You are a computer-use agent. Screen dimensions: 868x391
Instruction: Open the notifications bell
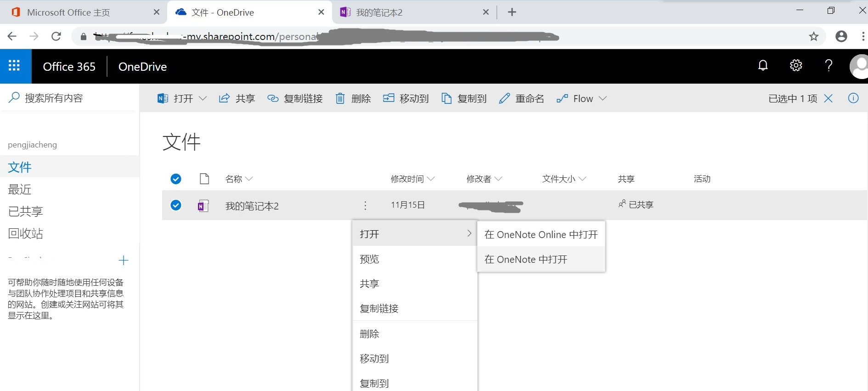[x=763, y=65]
